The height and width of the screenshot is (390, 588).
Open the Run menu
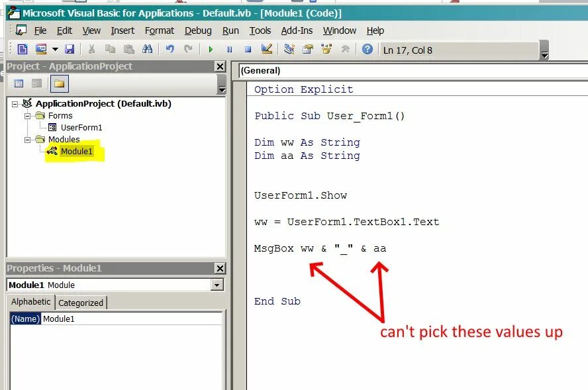(x=230, y=30)
